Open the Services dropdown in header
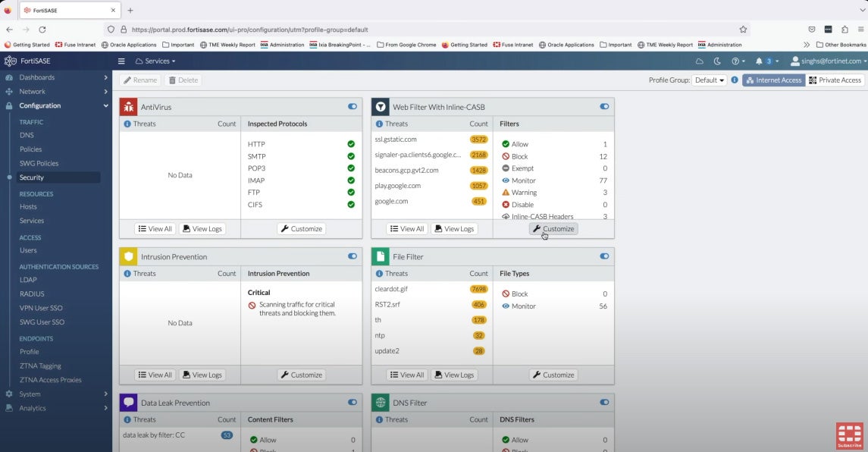 tap(155, 61)
